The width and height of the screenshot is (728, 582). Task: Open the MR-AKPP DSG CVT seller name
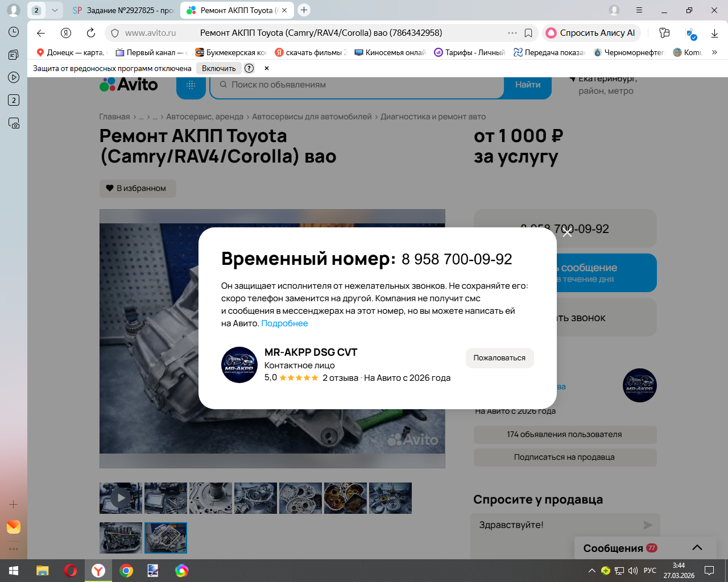click(311, 352)
